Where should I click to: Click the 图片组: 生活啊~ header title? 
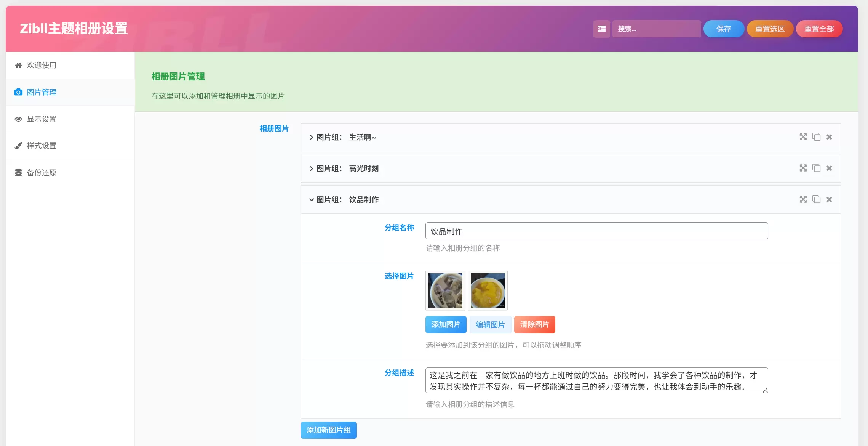coord(346,137)
